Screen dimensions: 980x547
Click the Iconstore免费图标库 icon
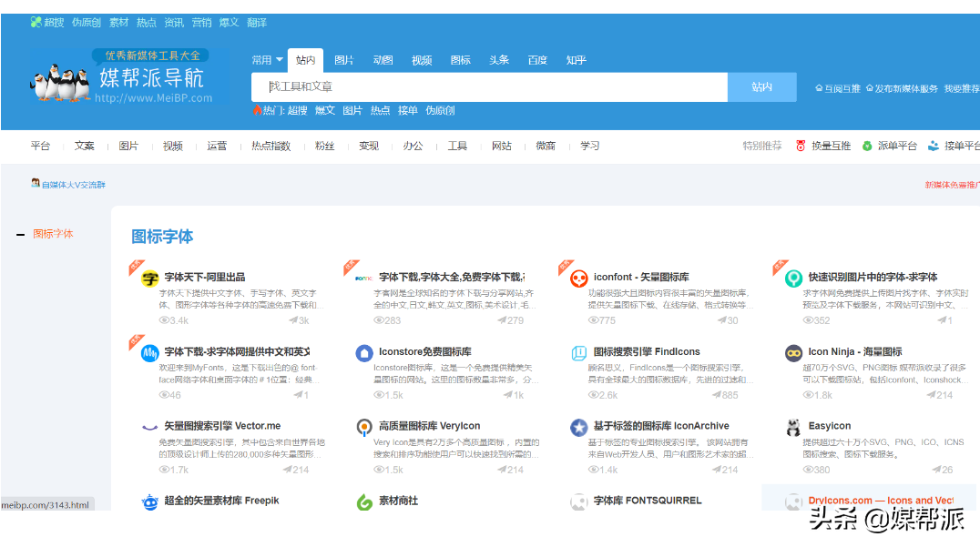point(363,353)
